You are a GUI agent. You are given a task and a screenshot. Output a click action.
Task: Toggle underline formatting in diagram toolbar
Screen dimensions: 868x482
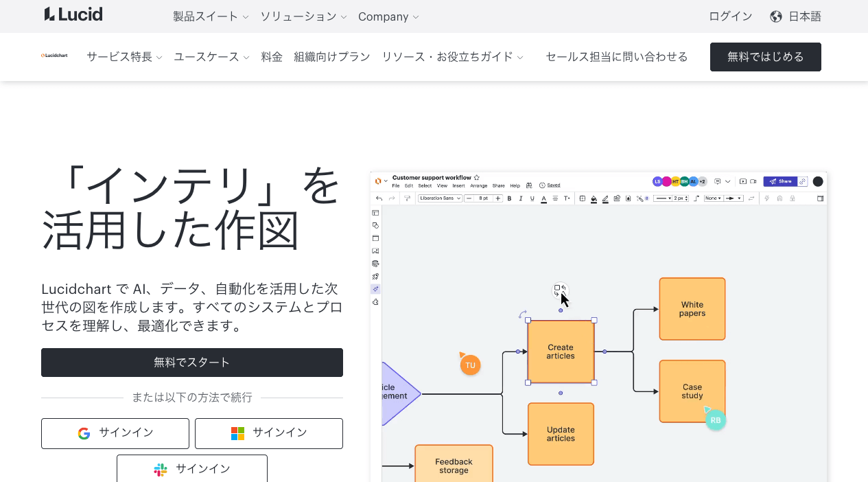click(532, 198)
